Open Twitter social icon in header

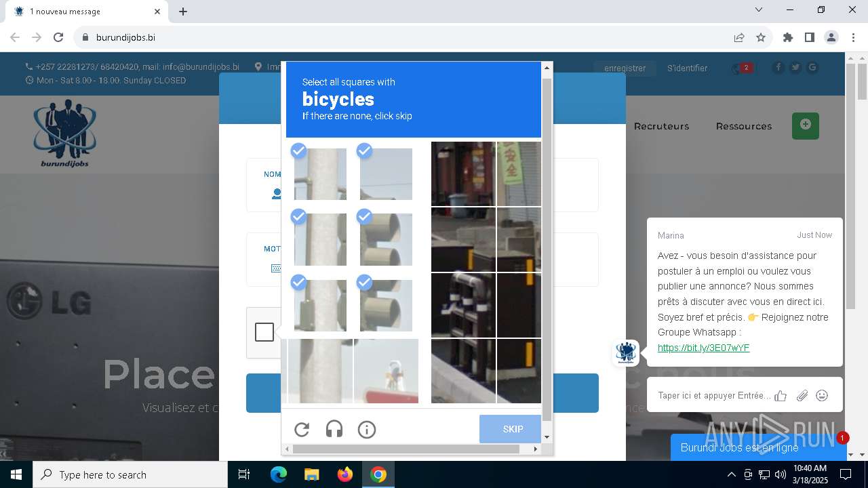[x=795, y=68]
